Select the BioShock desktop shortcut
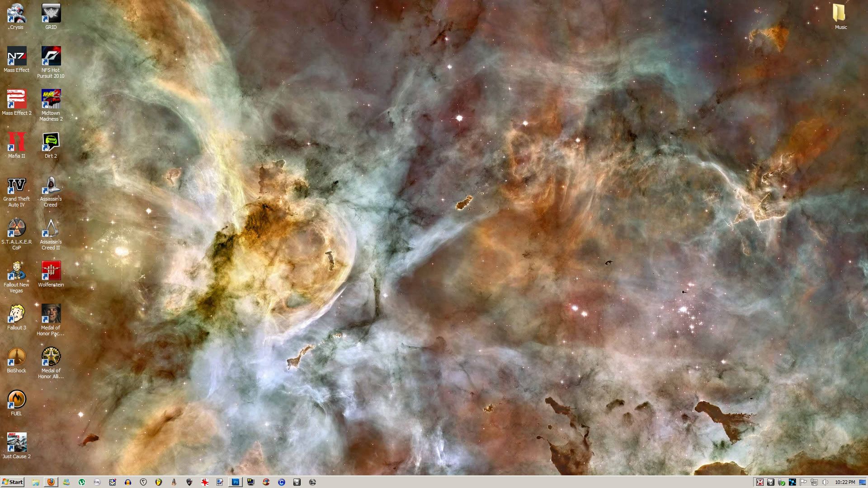 16,357
